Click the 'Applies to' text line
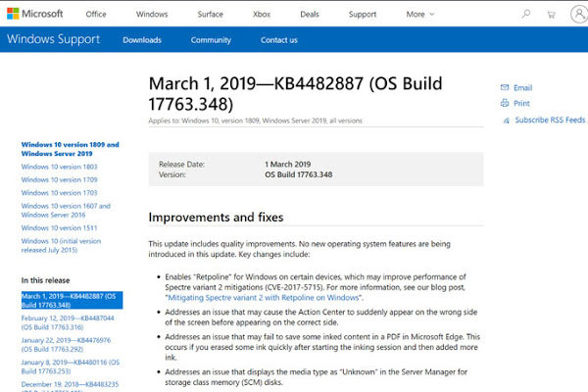This screenshot has width=588, height=392. click(256, 121)
